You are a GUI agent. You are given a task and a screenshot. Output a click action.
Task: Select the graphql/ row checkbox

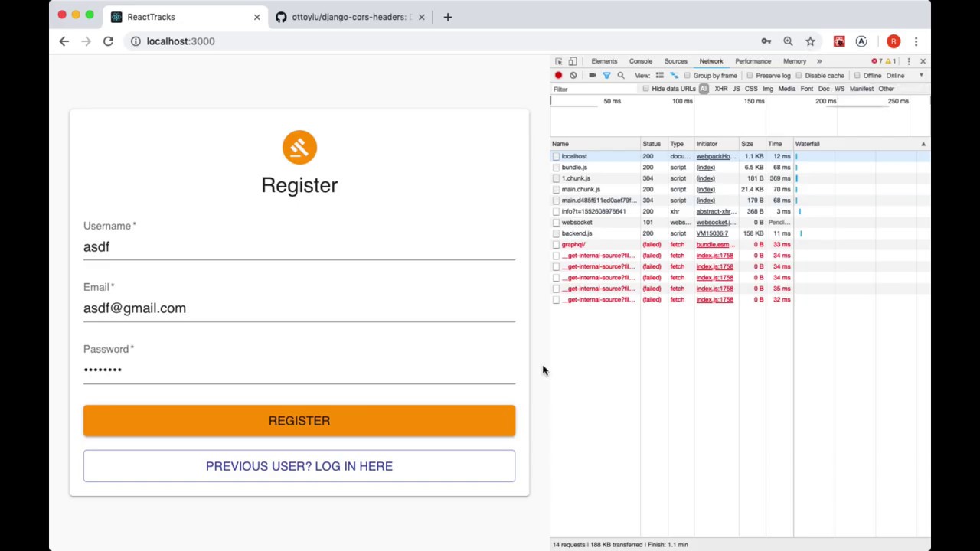point(557,245)
